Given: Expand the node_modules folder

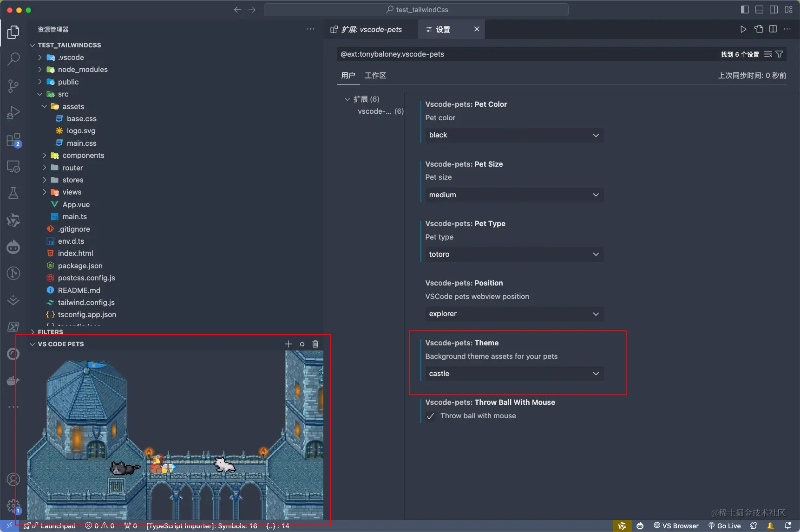Looking at the screenshot, I should (x=40, y=70).
